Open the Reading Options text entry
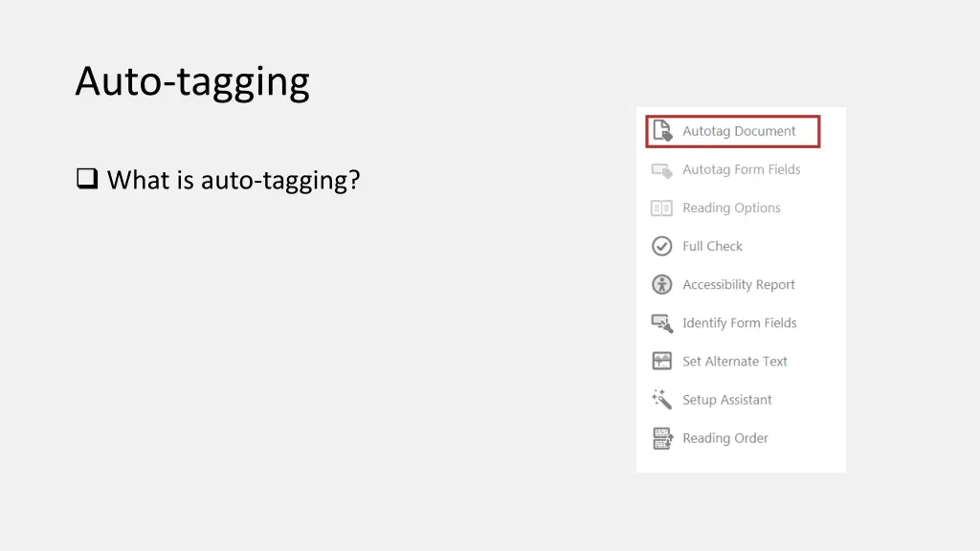This screenshot has width=980, height=551. click(731, 208)
